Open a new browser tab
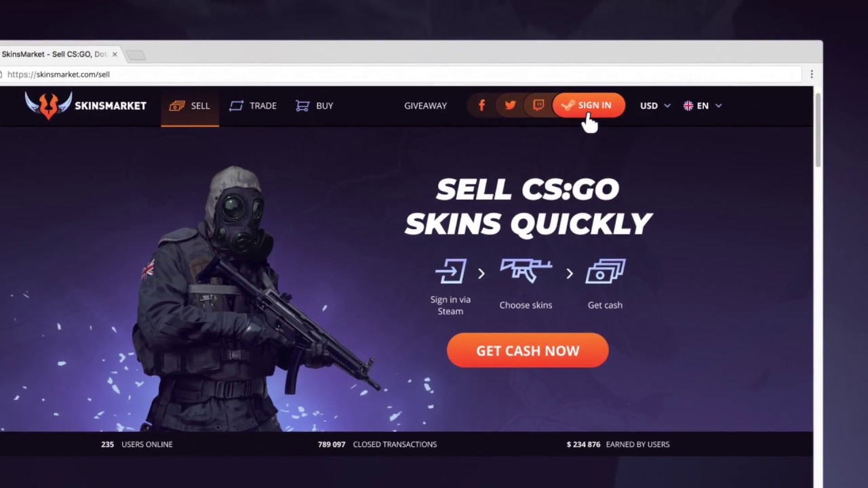This screenshot has width=868, height=488. point(136,55)
